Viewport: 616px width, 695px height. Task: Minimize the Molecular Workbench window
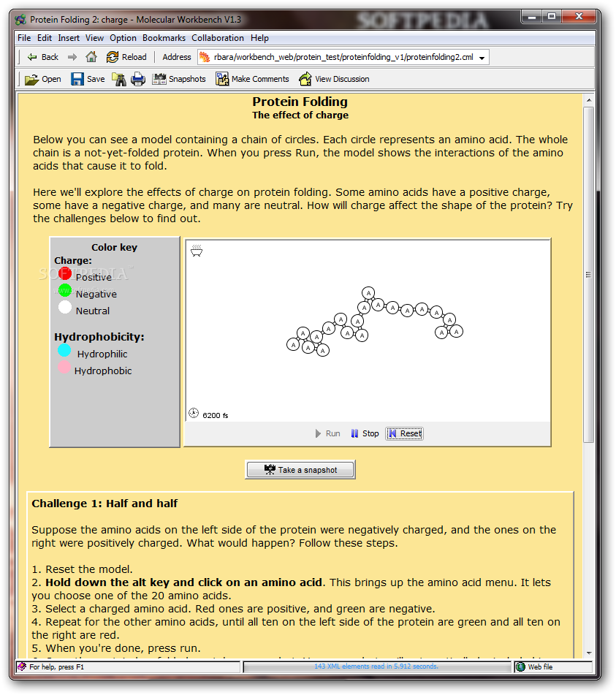pyautogui.click(x=532, y=17)
